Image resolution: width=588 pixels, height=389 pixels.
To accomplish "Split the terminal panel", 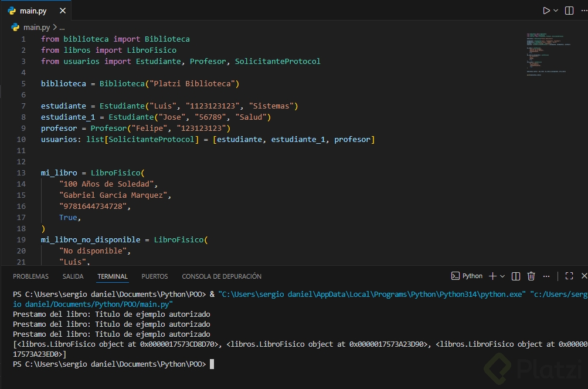I will coord(516,276).
